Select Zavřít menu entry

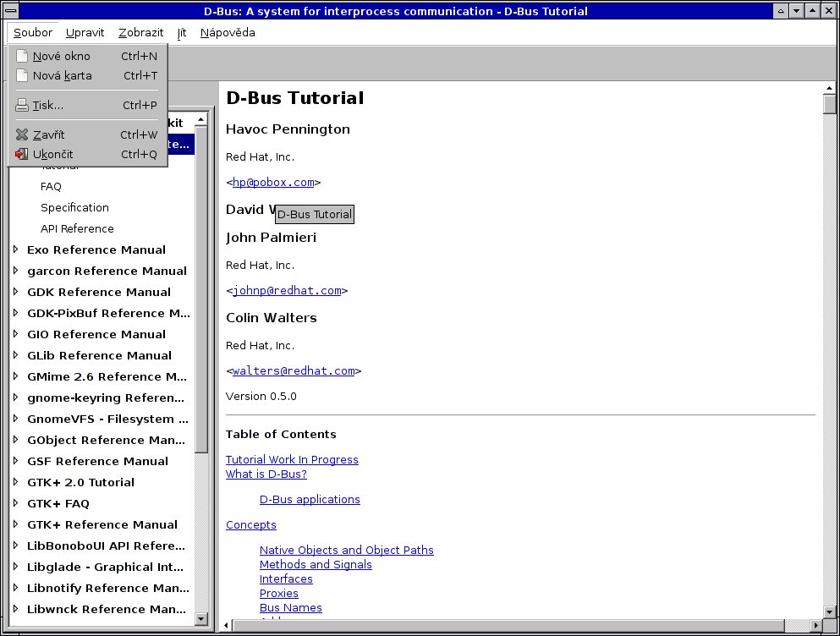pyautogui.click(x=87, y=134)
